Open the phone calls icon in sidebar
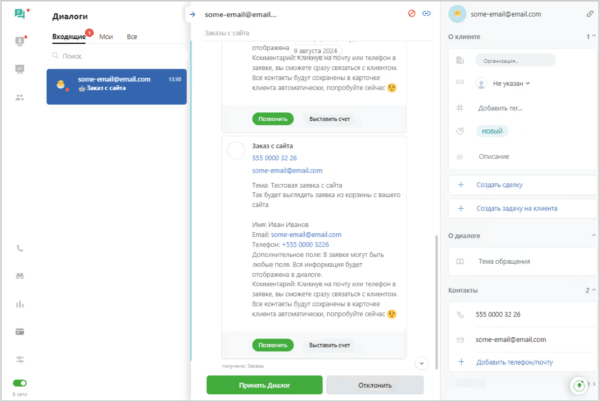 coord(20,249)
